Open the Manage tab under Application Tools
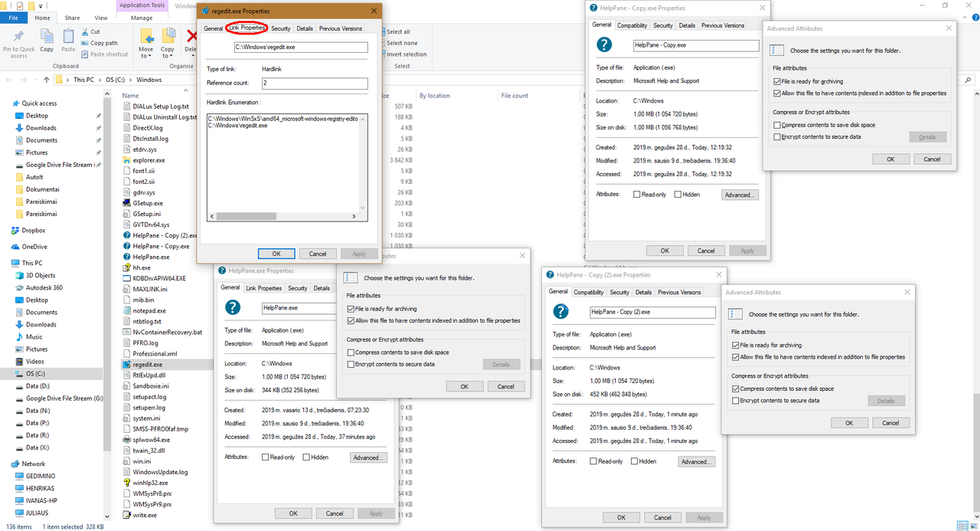980x531 pixels. [x=140, y=18]
